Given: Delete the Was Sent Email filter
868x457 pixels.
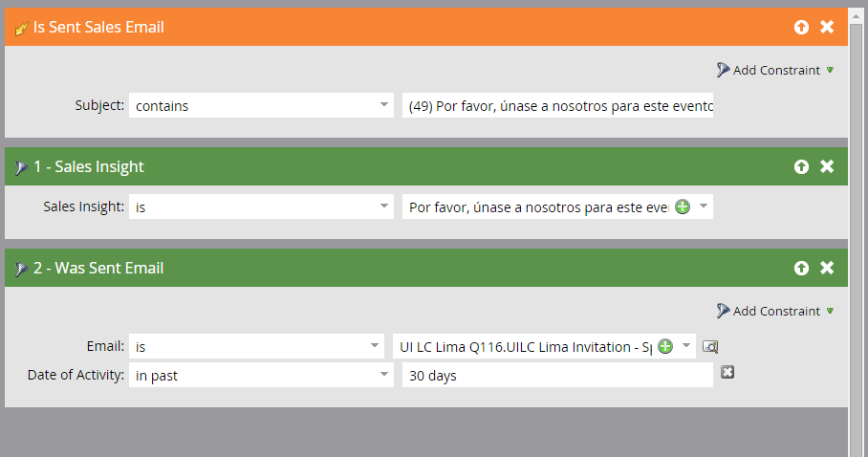Looking at the screenshot, I should click(x=827, y=268).
